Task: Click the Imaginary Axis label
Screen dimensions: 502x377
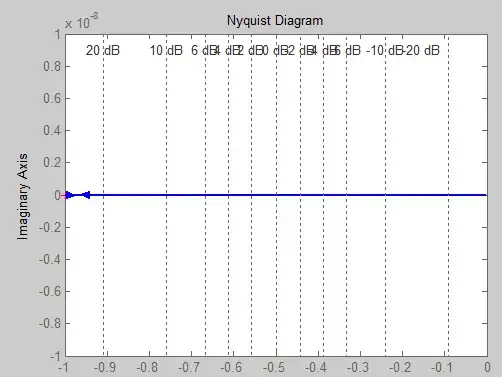Action: coord(23,197)
